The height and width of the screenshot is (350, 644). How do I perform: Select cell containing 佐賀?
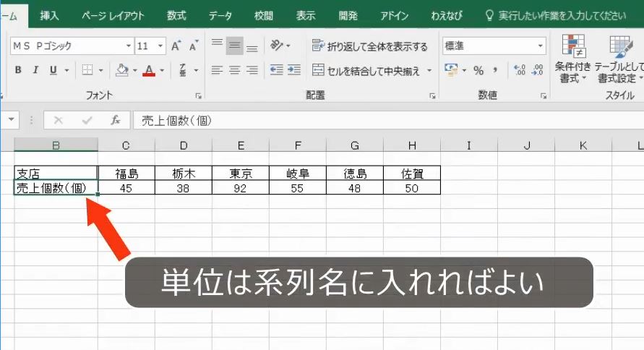point(412,174)
